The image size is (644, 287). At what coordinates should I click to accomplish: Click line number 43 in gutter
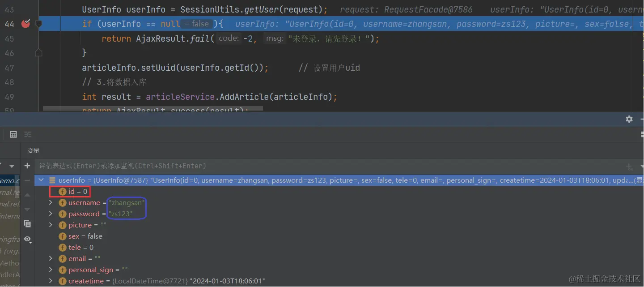(9, 9)
